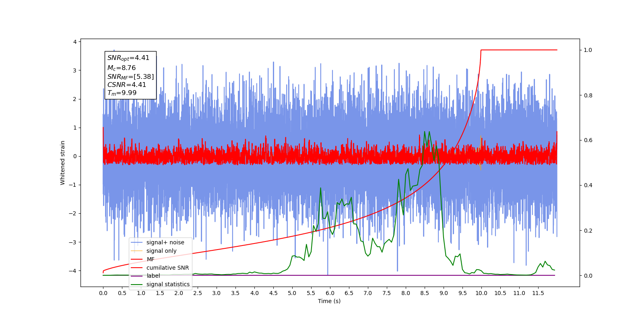Click the left y-axis tick label −4
644x322 pixels.
click(72, 271)
